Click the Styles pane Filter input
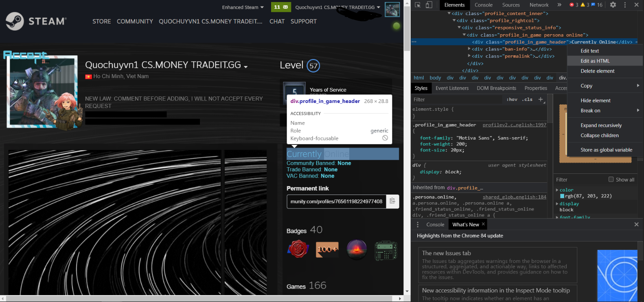The height and width of the screenshot is (302, 644). [x=456, y=100]
